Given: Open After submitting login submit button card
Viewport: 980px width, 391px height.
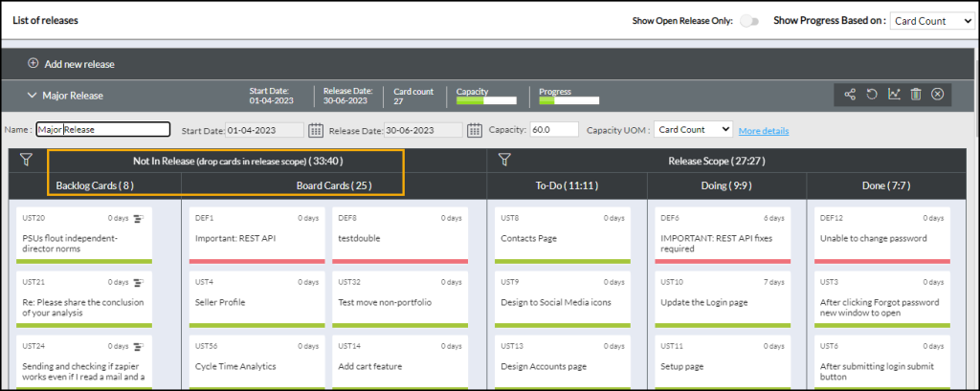Looking at the screenshot, I should 882,363.
